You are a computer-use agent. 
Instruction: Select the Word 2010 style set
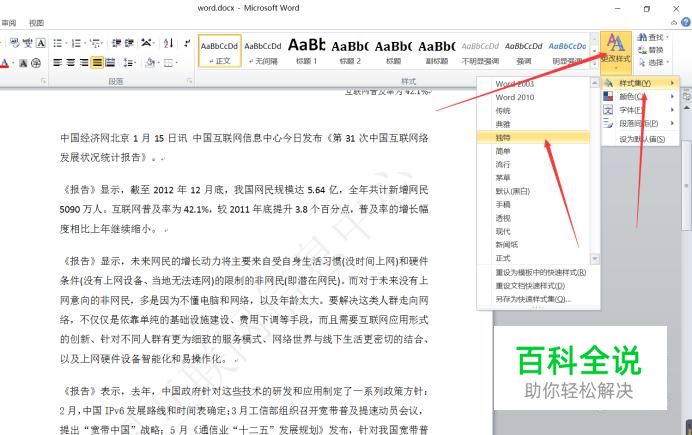pos(533,97)
